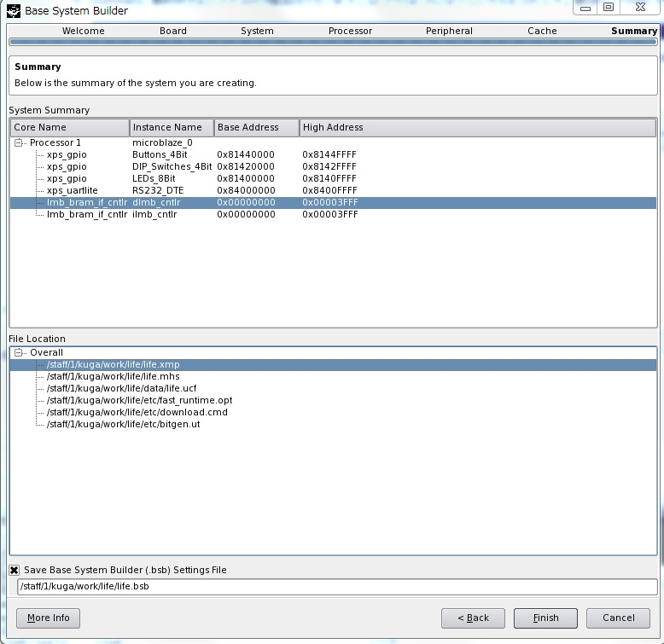Collapse the Overall file location node
664x644 pixels.
(18, 352)
